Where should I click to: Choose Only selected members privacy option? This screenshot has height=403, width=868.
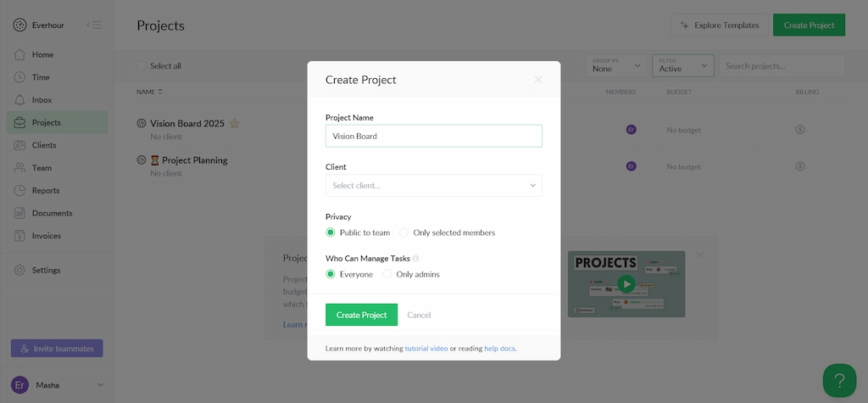point(404,232)
